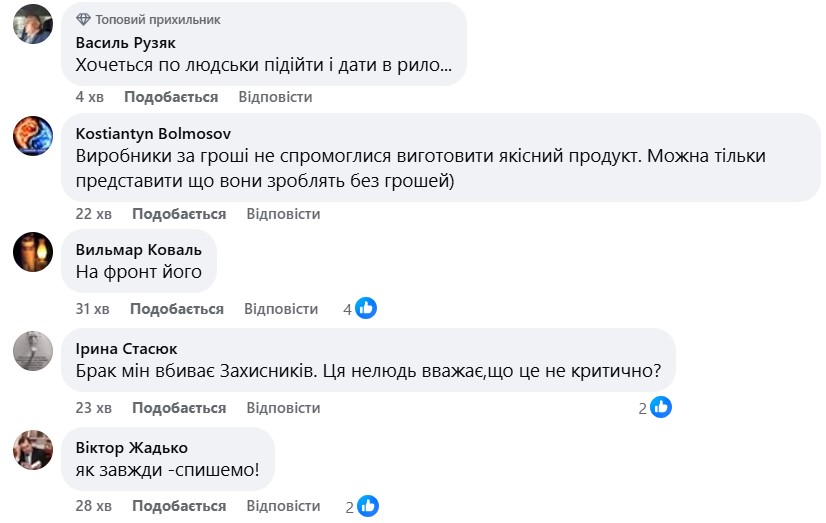The image size is (826, 523).
Task: Open Ірина Стасюк's name link
Action: (127, 349)
